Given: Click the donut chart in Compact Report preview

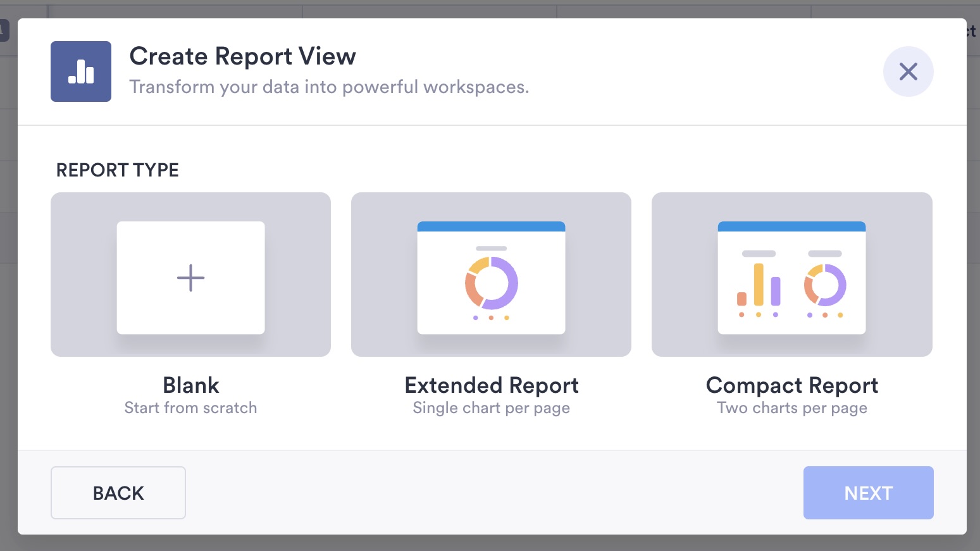Looking at the screenshot, I should [x=825, y=285].
